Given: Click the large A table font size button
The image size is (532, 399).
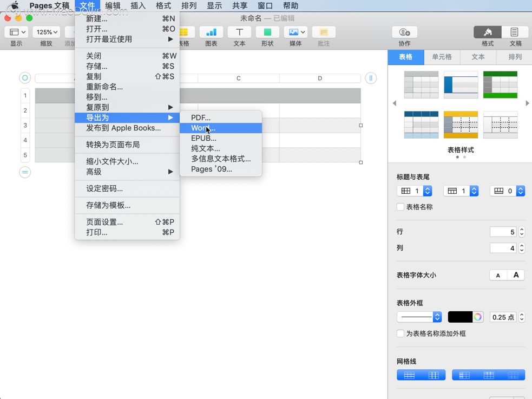Looking at the screenshot, I should pyautogui.click(x=516, y=275).
